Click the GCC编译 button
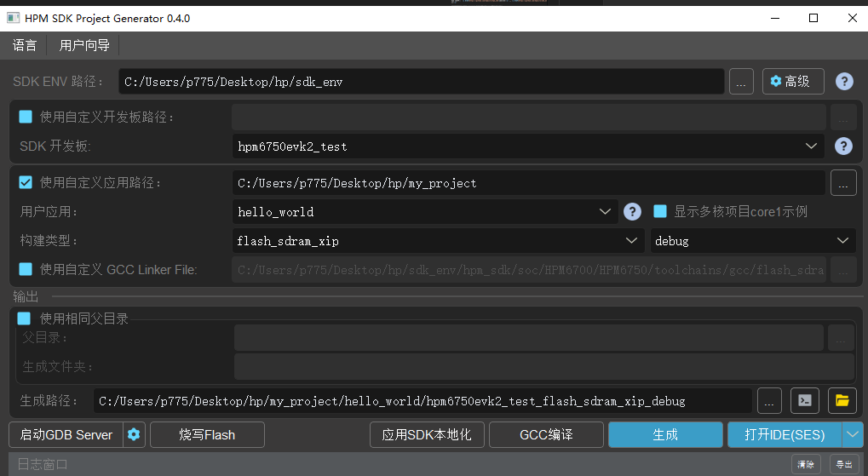 (x=546, y=435)
